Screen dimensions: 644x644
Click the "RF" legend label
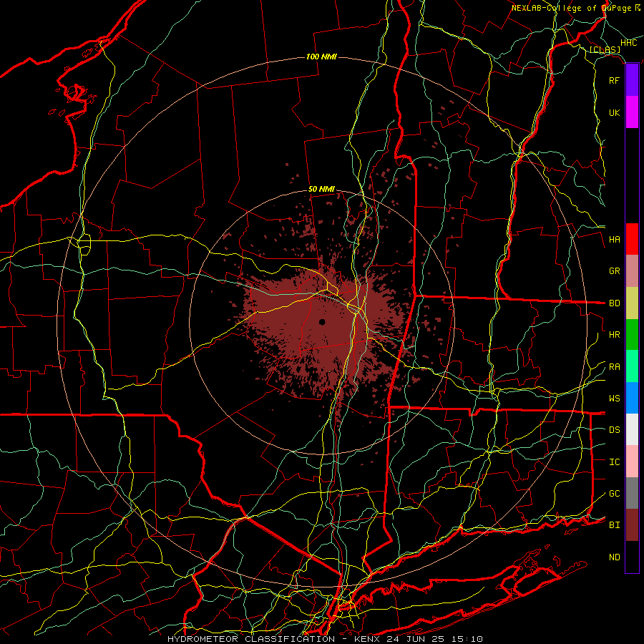pos(614,80)
